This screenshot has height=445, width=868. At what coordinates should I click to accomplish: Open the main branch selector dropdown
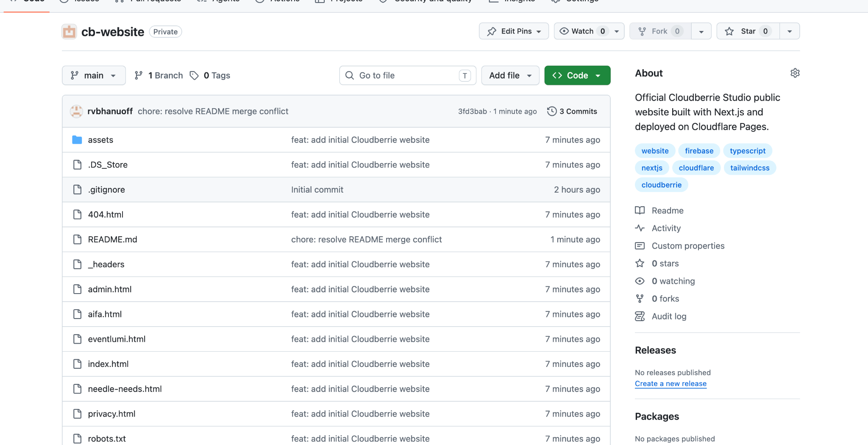click(x=94, y=76)
